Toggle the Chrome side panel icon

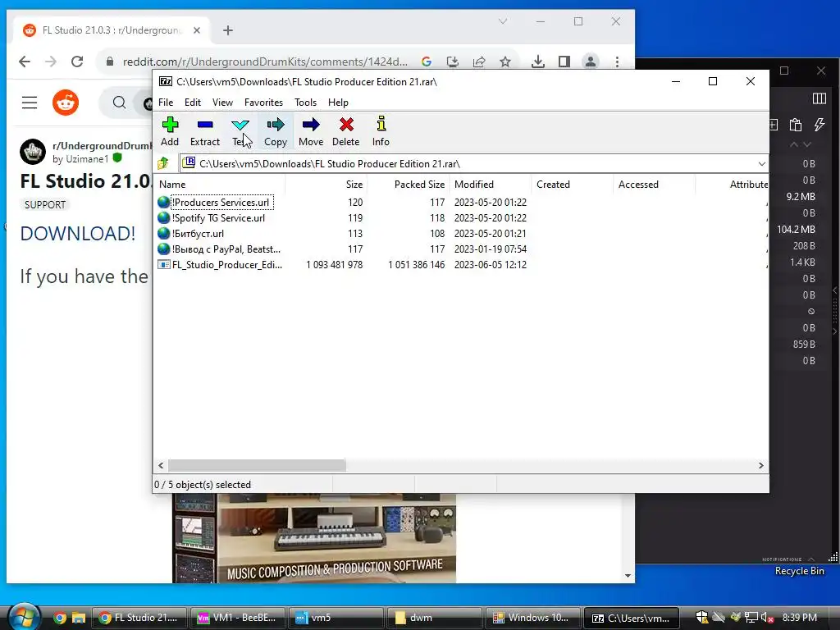(564, 62)
